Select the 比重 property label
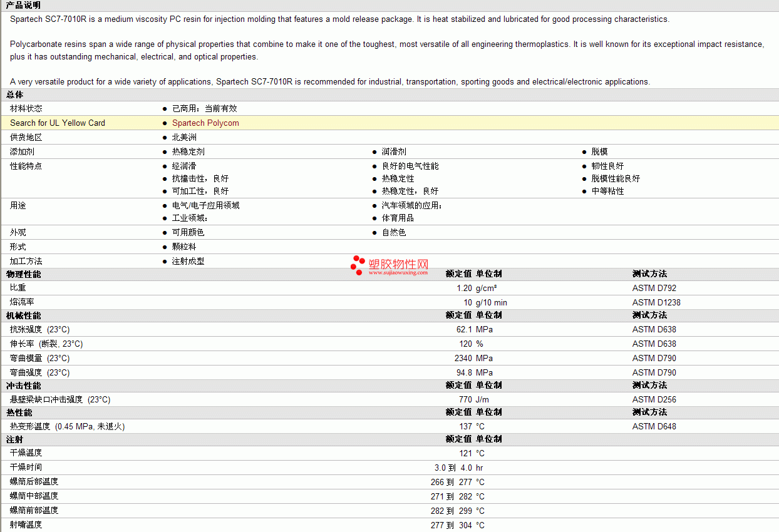The image size is (779, 532). (18, 288)
